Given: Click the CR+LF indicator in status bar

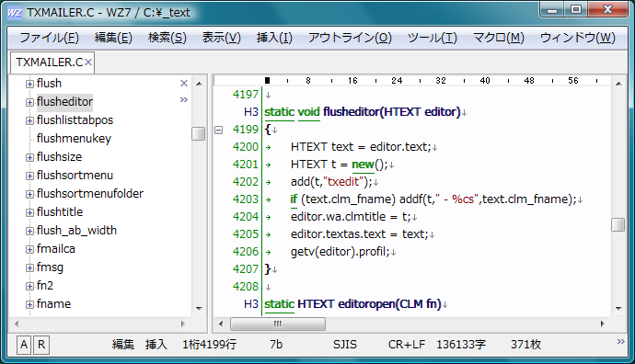Looking at the screenshot, I should click(407, 345).
